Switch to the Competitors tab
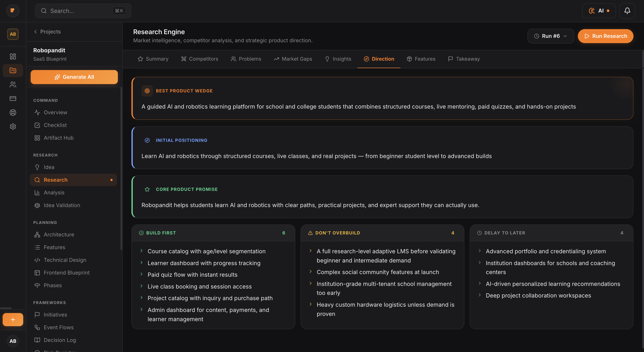The height and width of the screenshot is (352, 644). click(x=200, y=59)
